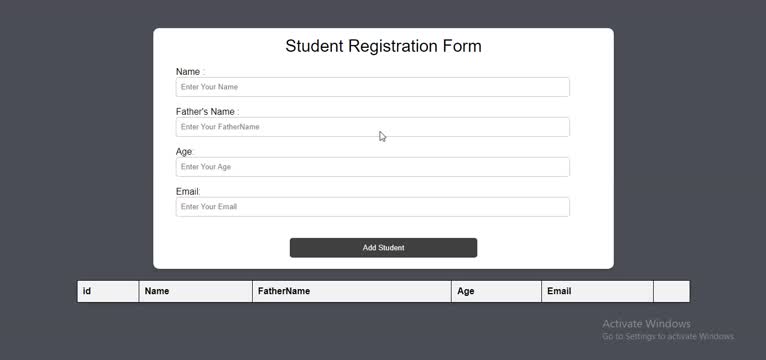Click the 'Age:' field label
766x360 pixels.
(185, 152)
